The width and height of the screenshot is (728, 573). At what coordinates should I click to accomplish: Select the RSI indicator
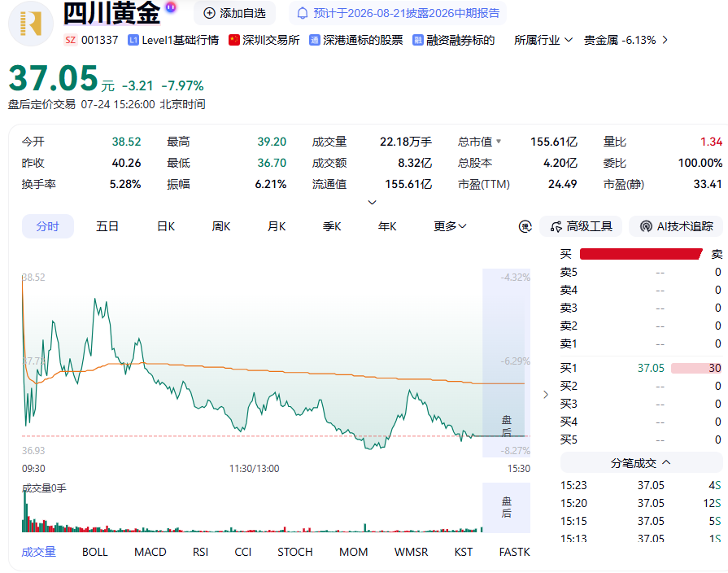click(200, 552)
